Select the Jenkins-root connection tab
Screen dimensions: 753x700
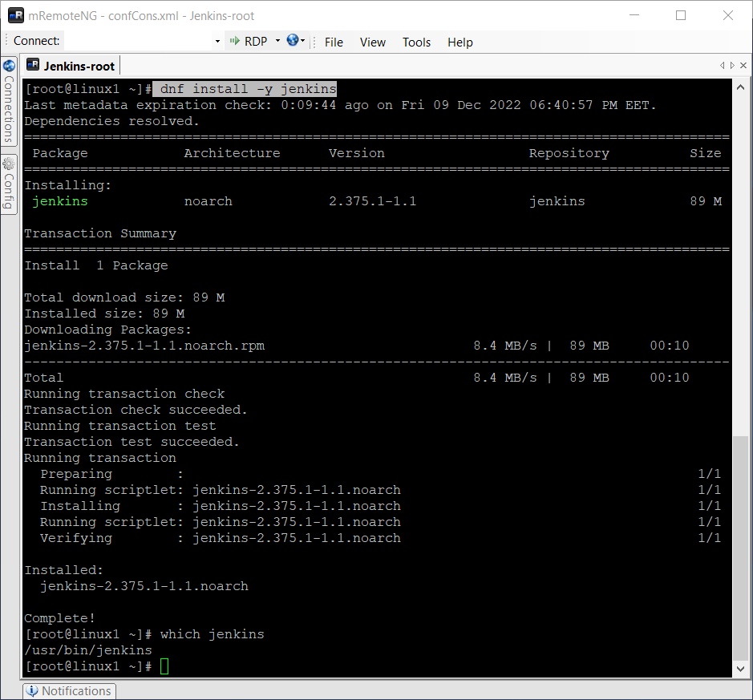tap(71, 66)
